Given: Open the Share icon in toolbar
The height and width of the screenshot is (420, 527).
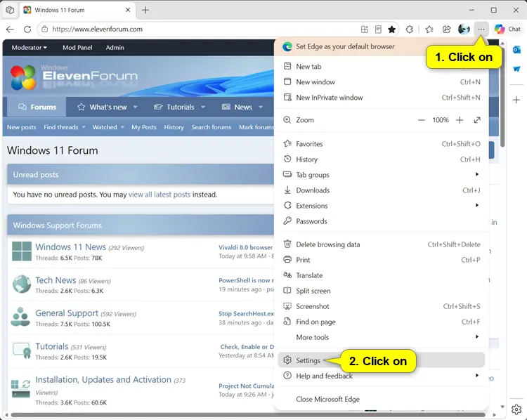Looking at the screenshot, I should [446, 29].
